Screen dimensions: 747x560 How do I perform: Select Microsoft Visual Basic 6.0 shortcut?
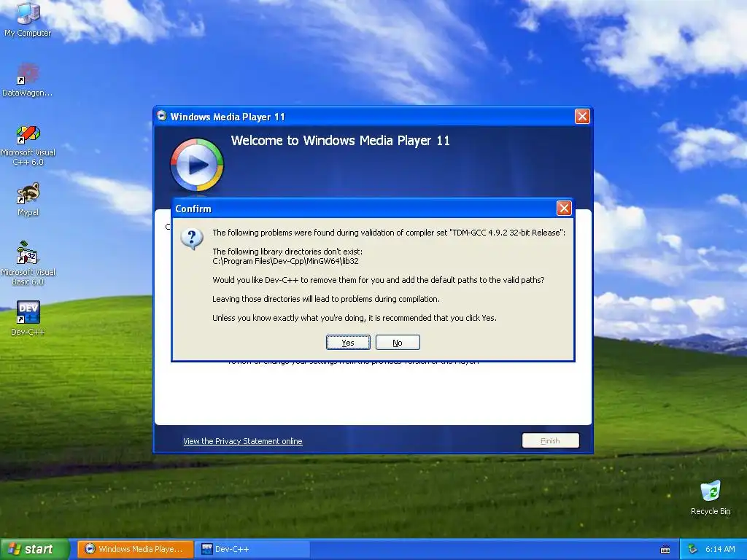tap(28, 263)
